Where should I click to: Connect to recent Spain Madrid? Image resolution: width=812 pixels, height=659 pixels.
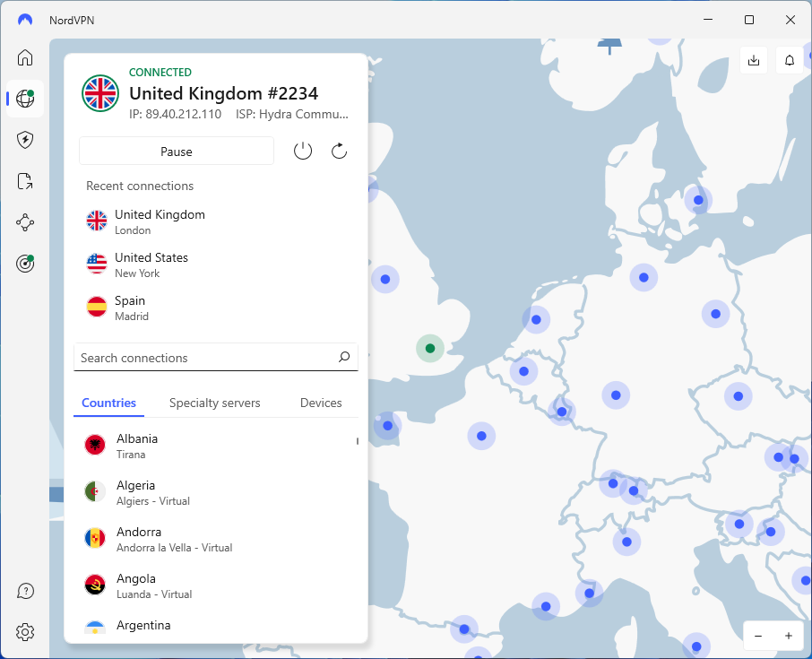215,308
